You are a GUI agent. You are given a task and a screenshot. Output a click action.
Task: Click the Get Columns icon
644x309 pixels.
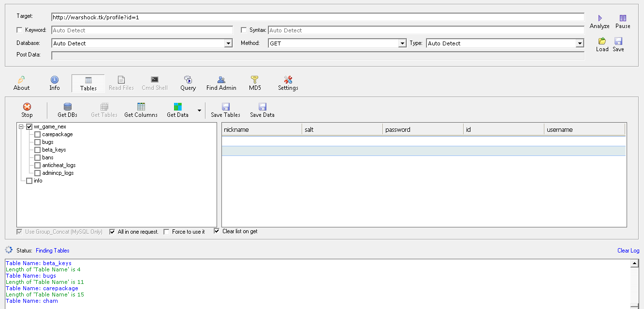141,107
